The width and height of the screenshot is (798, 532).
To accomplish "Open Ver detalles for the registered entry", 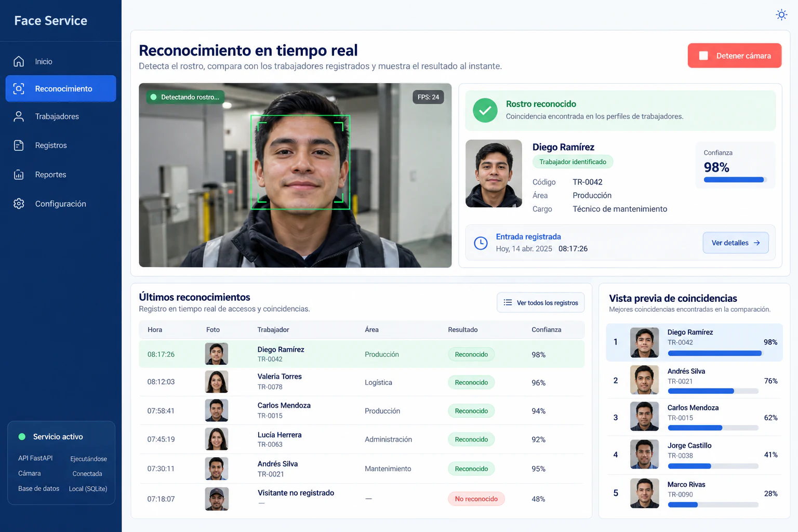I will (x=736, y=243).
